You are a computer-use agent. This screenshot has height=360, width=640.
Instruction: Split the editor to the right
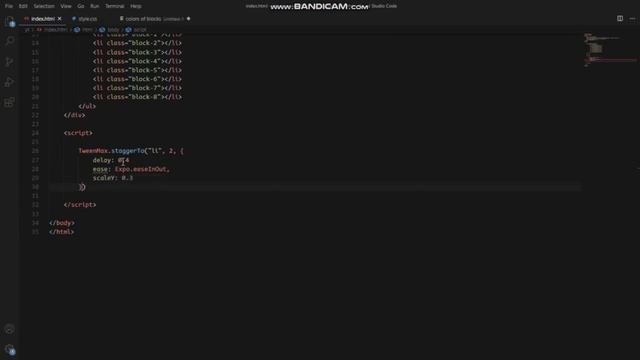[x=620, y=18]
